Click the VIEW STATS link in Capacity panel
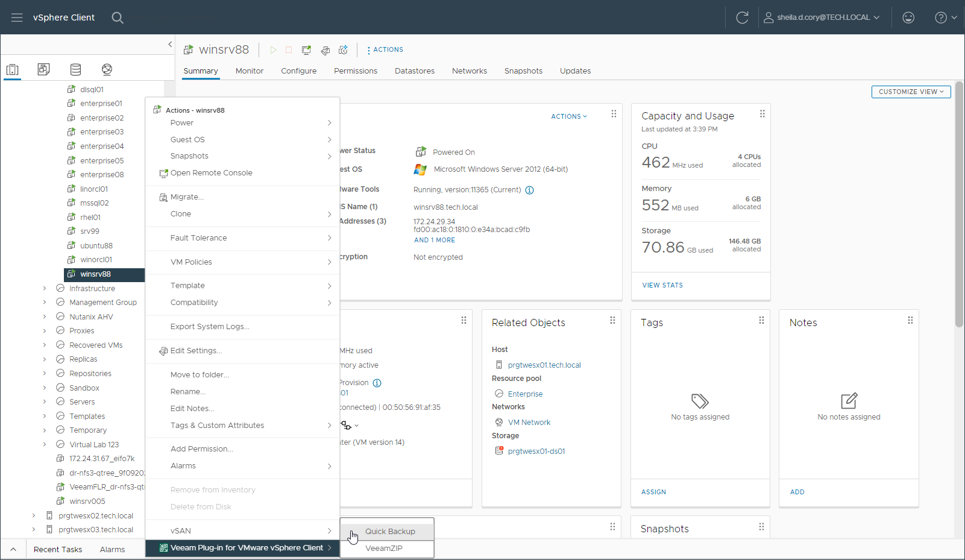965x560 pixels. point(662,285)
